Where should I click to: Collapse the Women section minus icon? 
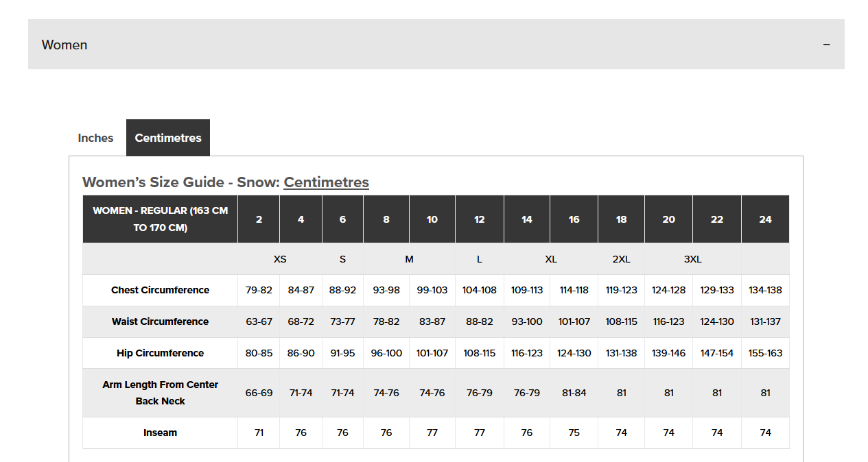[826, 45]
